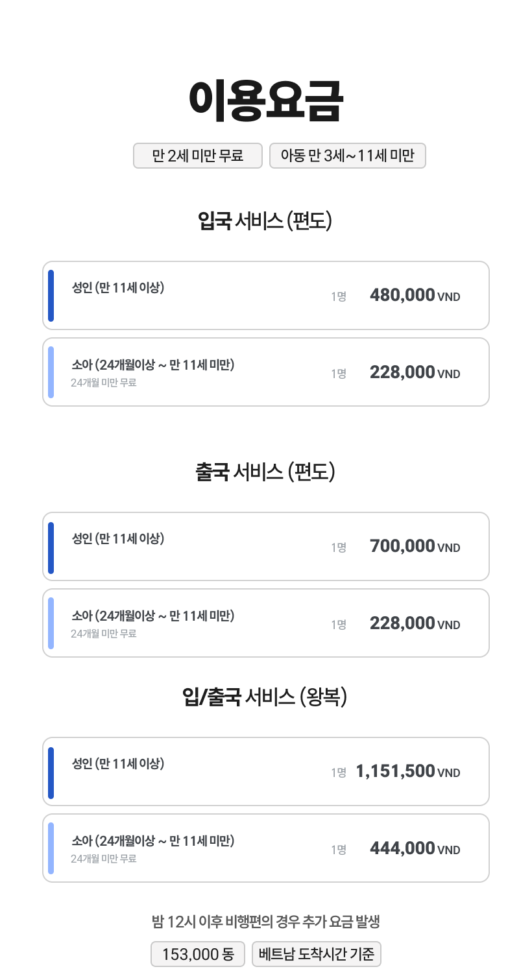
Task: Click the late-night surcharge notice text
Action: coord(265,921)
